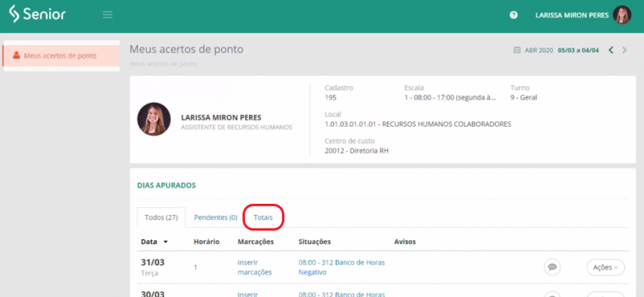Select Meus acertos de ponto in the sidebar
Viewport: 644px width, 297px height.
click(60, 56)
